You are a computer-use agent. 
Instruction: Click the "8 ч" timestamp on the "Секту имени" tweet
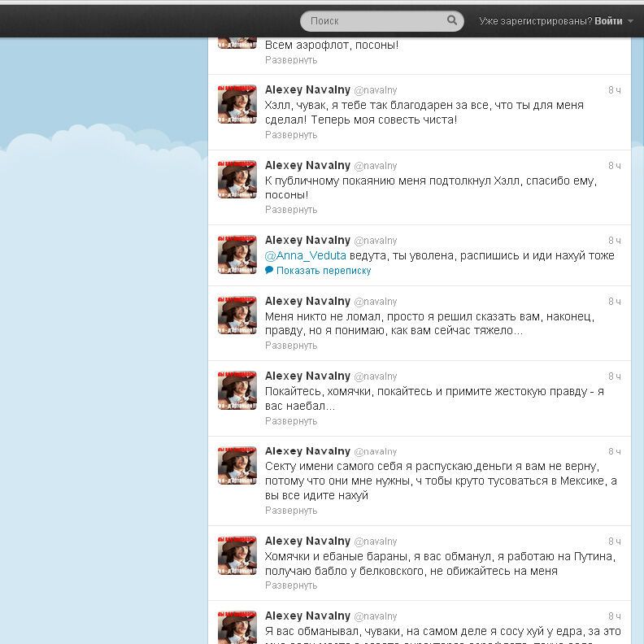pos(614,452)
